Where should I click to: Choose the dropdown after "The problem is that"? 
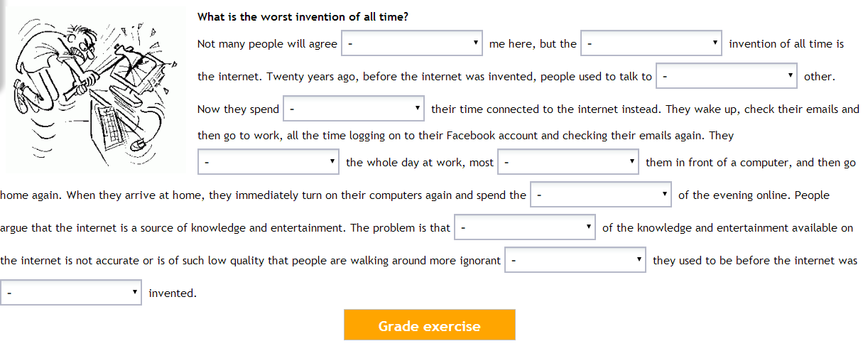(x=525, y=227)
